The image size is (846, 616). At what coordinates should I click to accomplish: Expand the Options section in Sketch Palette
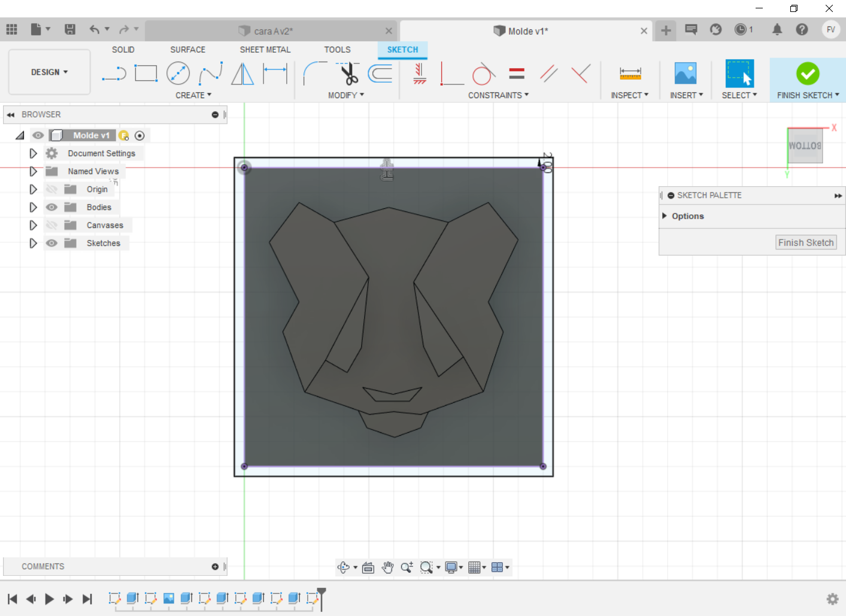[x=665, y=216]
